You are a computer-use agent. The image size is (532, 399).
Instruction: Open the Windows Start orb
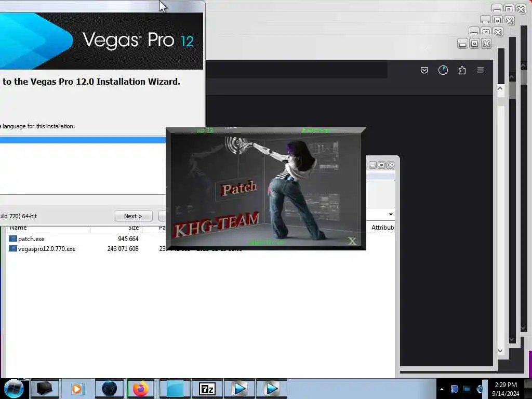click(14, 389)
